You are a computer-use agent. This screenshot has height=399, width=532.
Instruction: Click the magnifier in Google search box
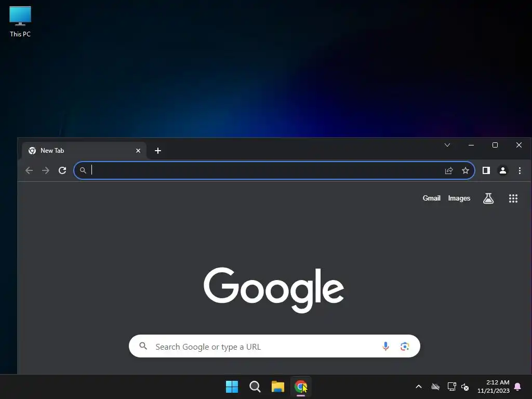click(x=143, y=345)
